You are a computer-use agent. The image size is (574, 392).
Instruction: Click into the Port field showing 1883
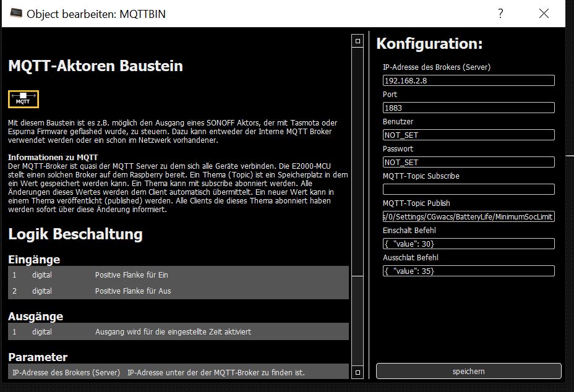coord(468,108)
